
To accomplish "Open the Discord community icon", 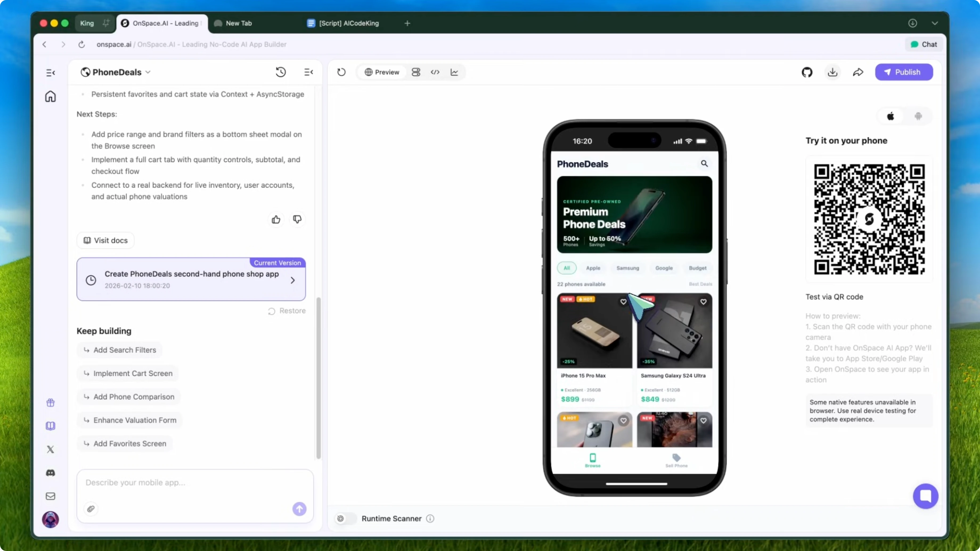I will click(x=50, y=473).
